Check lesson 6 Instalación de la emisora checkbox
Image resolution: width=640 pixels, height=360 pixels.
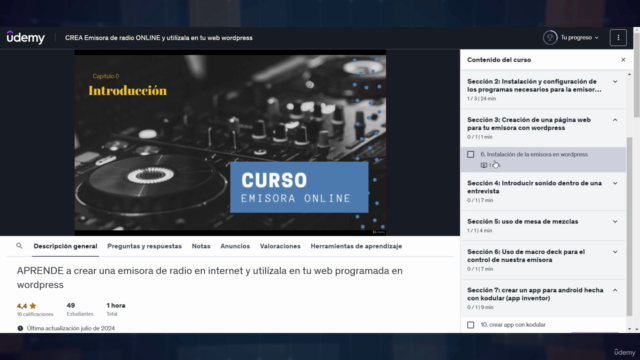471,154
